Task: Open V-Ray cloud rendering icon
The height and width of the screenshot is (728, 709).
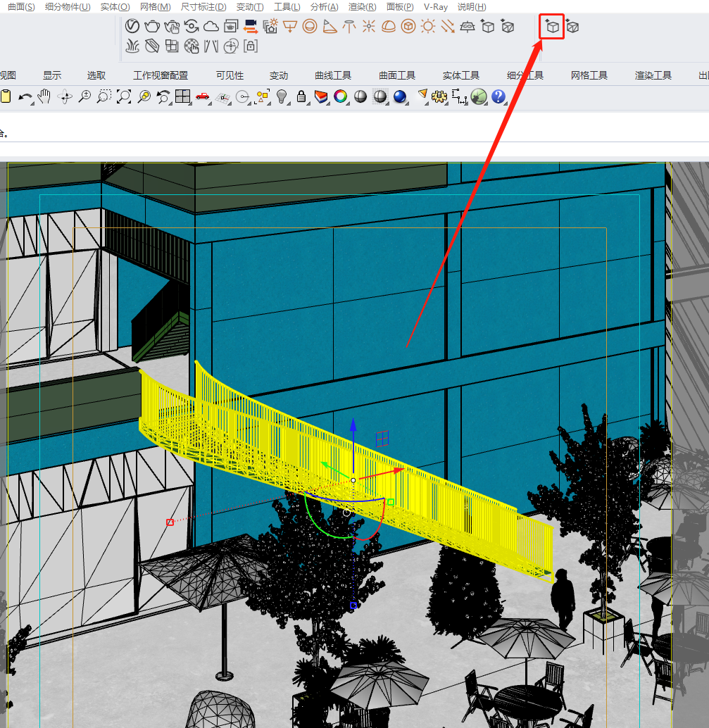Action: [211, 27]
